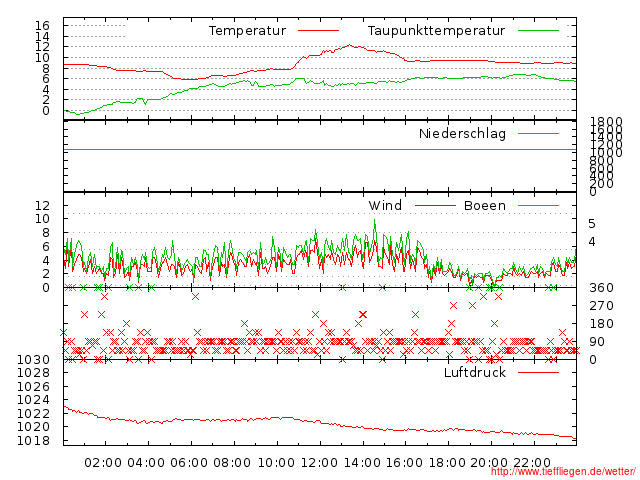Click the 1800 precipitation axis value
The width and height of the screenshot is (640, 480).
606,122
